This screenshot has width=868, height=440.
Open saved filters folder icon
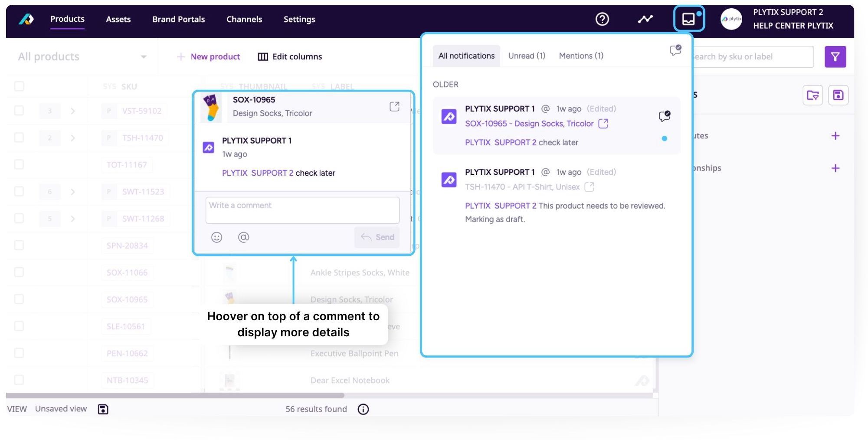812,95
